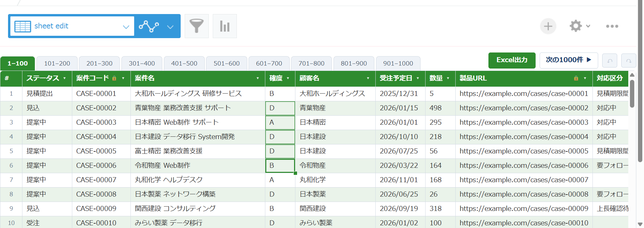This screenshot has height=228, width=644.
Task: Open the 数量 column filter arrow
Action: [448, 78]
